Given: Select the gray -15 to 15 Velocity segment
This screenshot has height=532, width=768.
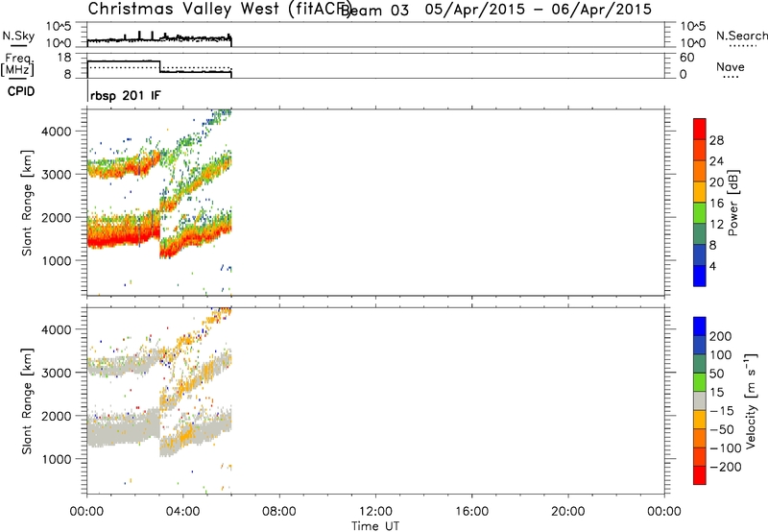Looking at the screenshot, I should pos(700,401).
